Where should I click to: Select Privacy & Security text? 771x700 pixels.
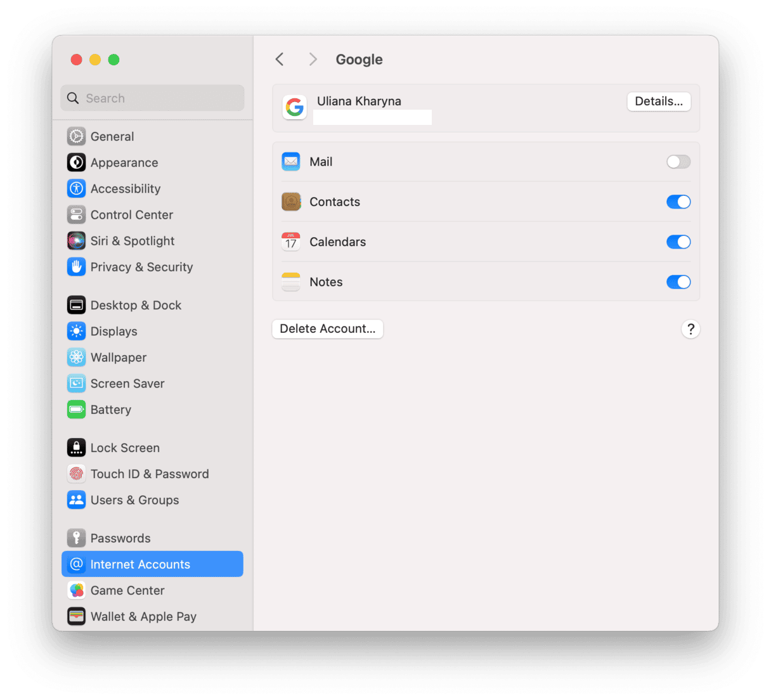click(141, 266)
